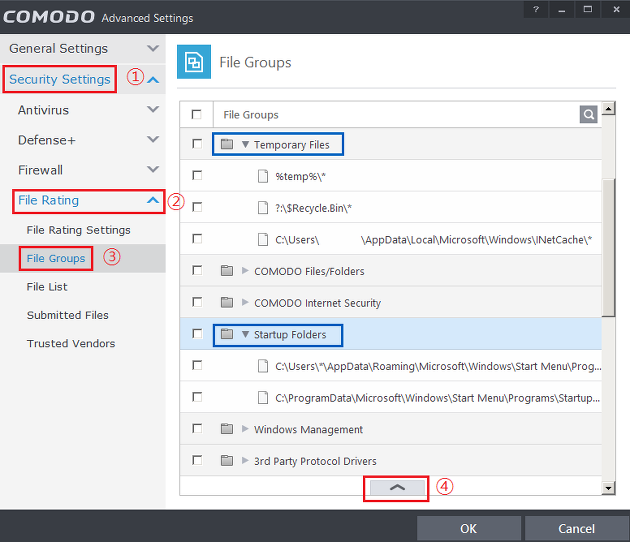Click scrollbar up arrow in list

[608, 108]
